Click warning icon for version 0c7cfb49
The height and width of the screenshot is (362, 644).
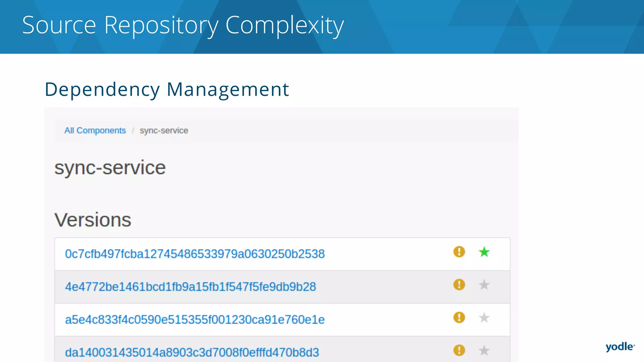[x=459, y=252]
